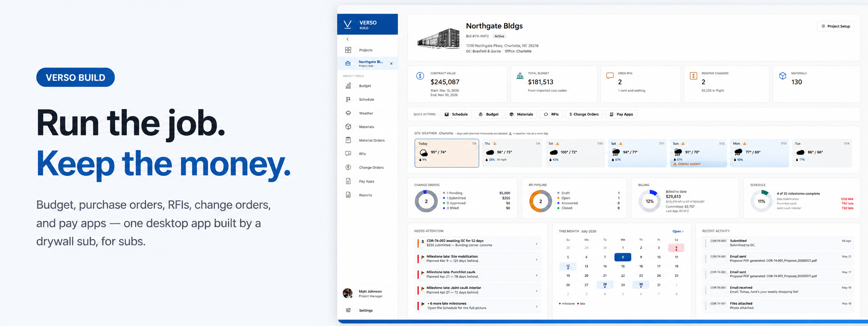This screenshot has width=868, height=326.
Task: Open RFIs via the sidebar chat icon
Action: 348,154
